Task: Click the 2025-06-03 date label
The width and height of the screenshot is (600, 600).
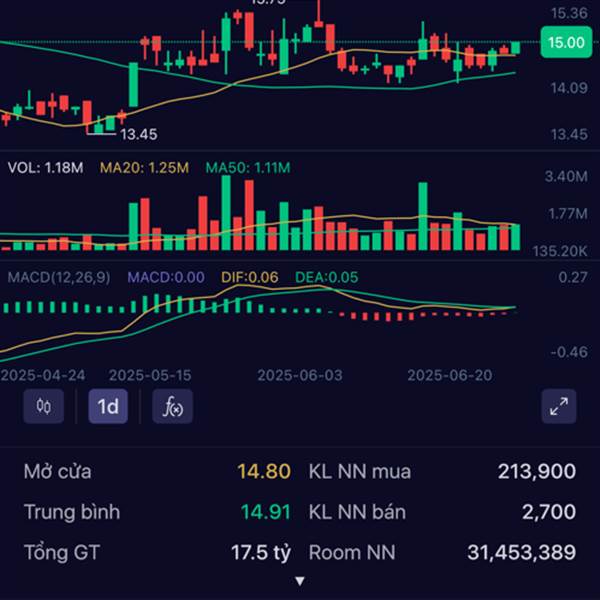Action: point(300,375)
